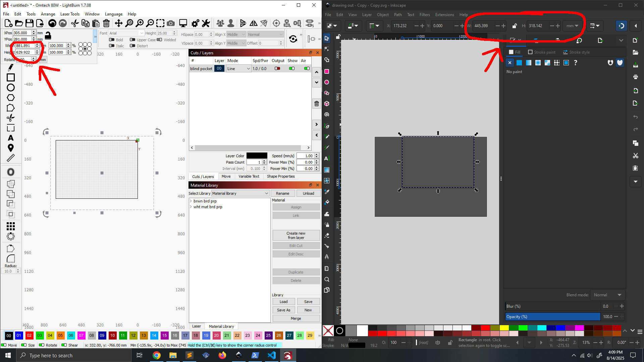Open Inkscape's Path menu
Viewport: 644px width, 362px height.
[x=398, y=15]
